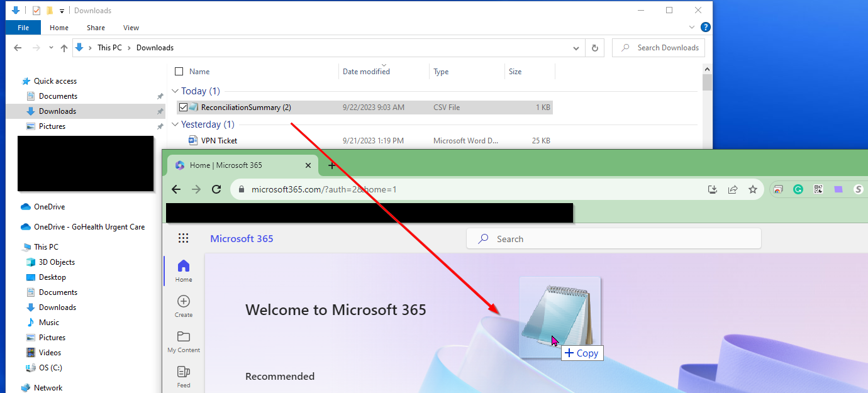This screenshot has height=393, width=868.
Task: Sort files by the Name column
Action: click(x=199, y=72)
